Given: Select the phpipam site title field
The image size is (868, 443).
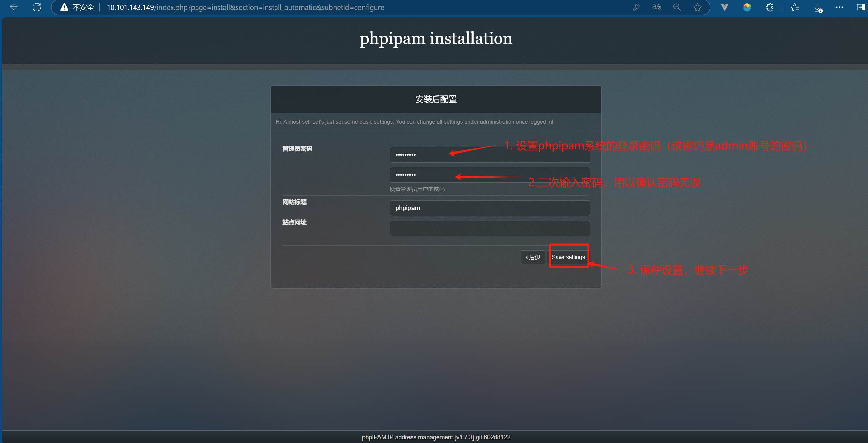Looking at the screenshot, I should pos(490,208).
